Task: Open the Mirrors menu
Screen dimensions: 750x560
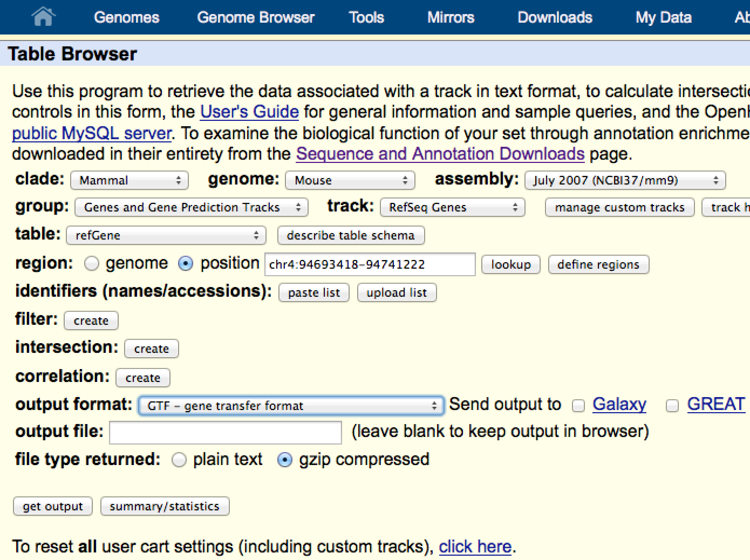Action: point(451,17)
